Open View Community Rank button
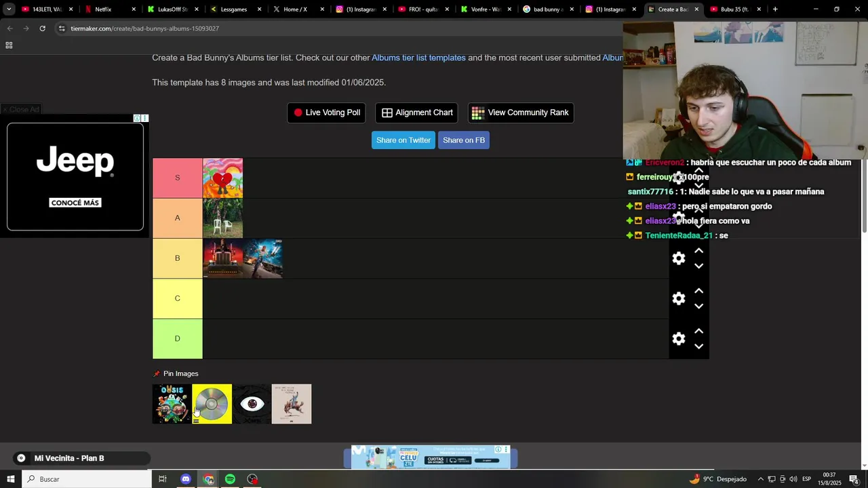The image size is (868, 488). pos(521,113)
